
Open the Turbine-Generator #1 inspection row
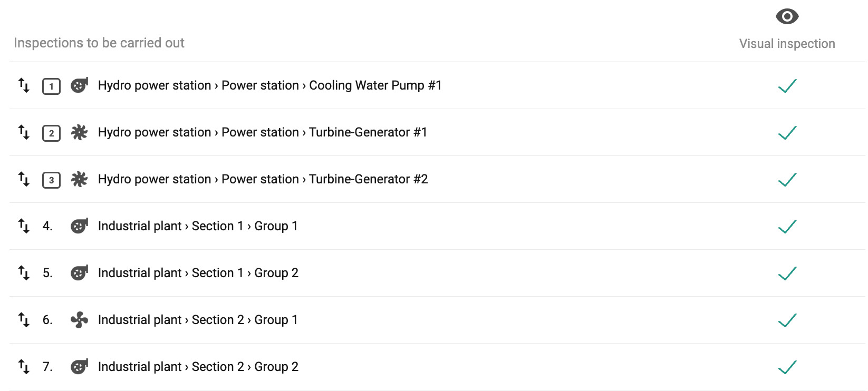tap(262, 132)
